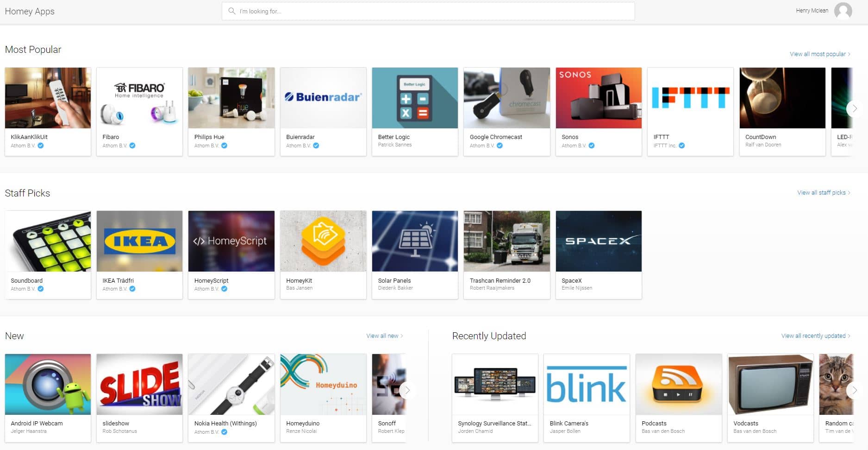Focus the "I'm looking for..." search field
The width and height of the screenshot is (868, 450).
pos(428,11)
